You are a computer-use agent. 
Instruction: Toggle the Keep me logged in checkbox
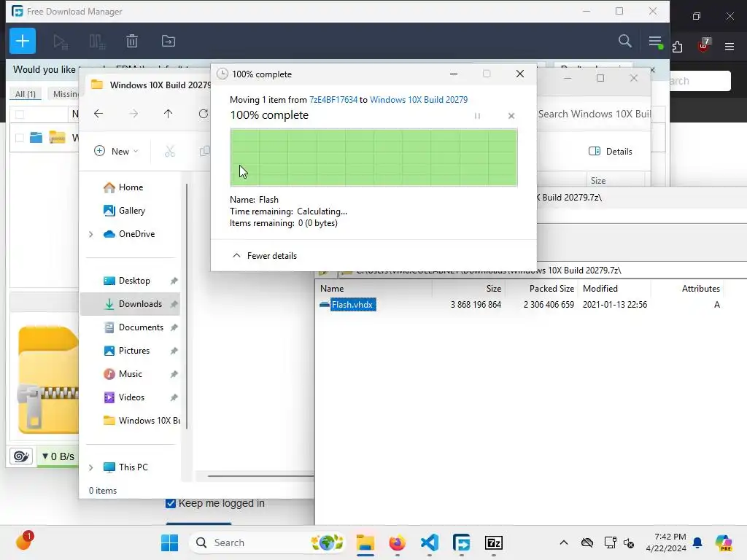tap(171, 503)
